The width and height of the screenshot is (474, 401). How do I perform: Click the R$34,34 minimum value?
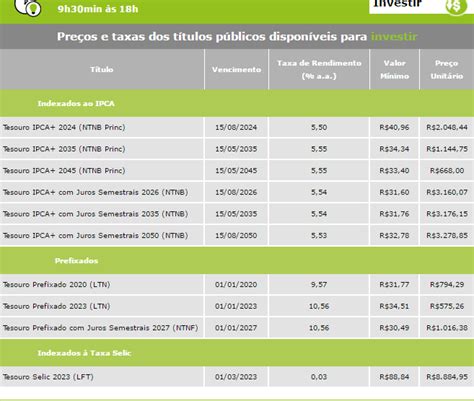(x=394, y=149)
